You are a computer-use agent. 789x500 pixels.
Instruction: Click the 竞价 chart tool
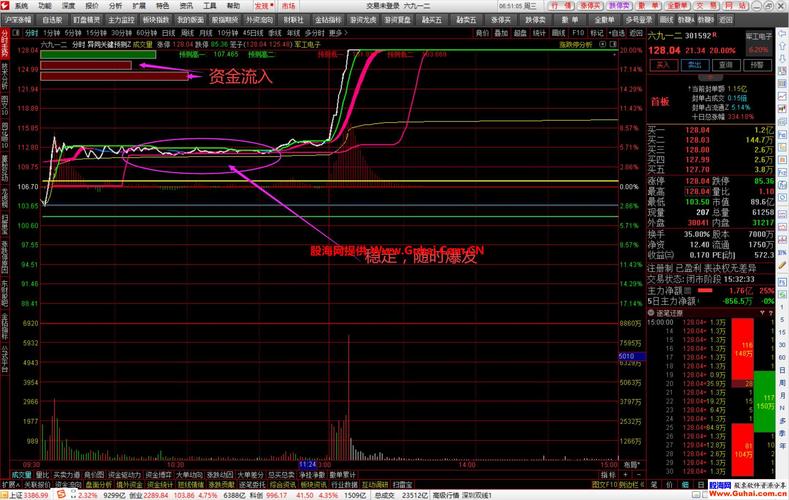pyautogui.click(x=482, y=33)
